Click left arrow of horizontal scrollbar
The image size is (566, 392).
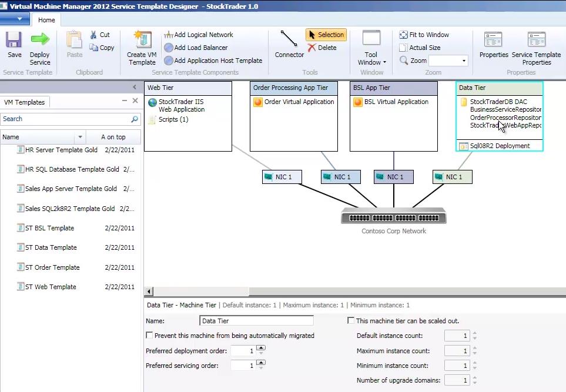point(149,292)
